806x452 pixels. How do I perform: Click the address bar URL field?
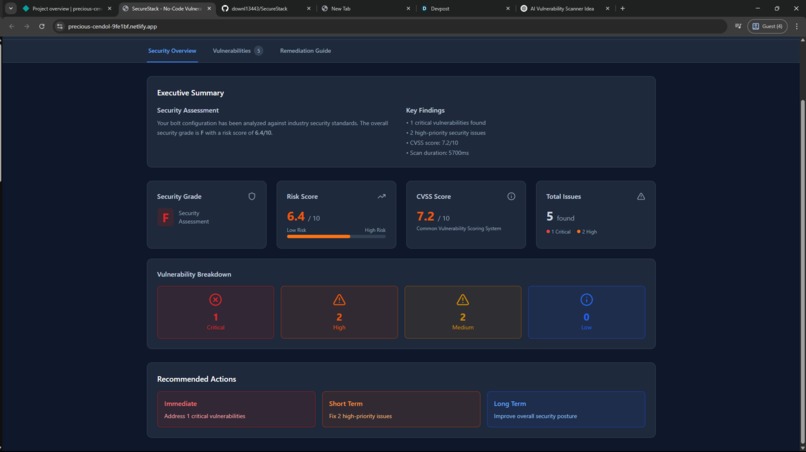[x=391, y=26]
